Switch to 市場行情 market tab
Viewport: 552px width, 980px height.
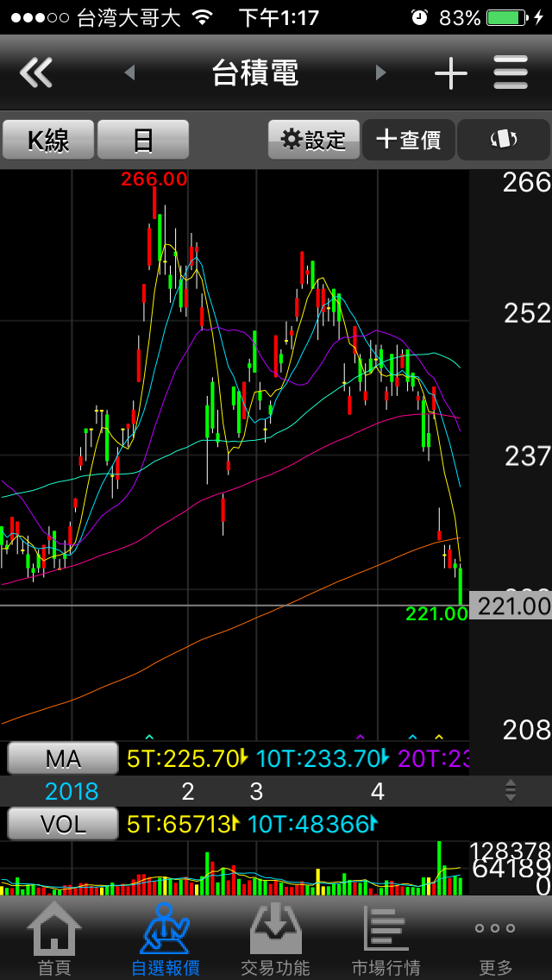pyautogui.click(x=386, y=939)
